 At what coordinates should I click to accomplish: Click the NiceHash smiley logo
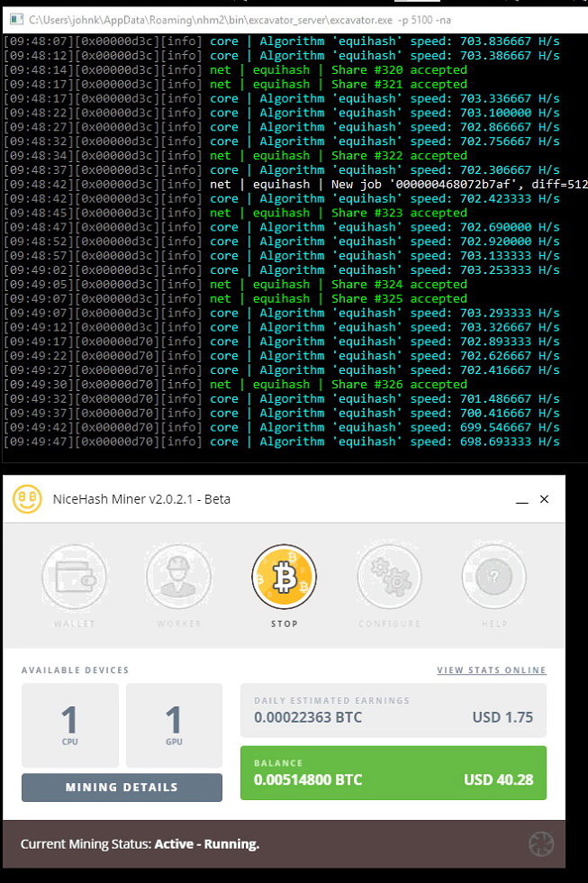click(x=27, y=499)
